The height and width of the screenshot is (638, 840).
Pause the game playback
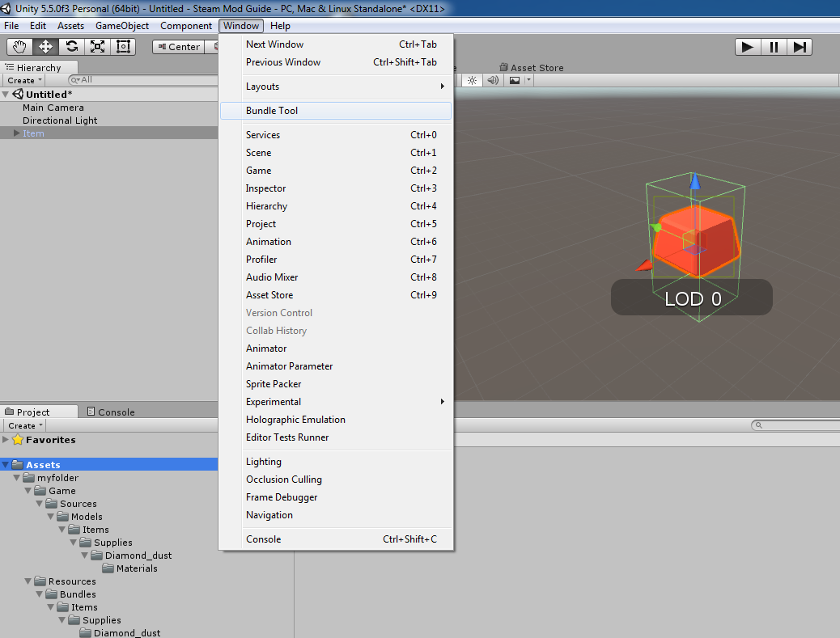point(774,47)
